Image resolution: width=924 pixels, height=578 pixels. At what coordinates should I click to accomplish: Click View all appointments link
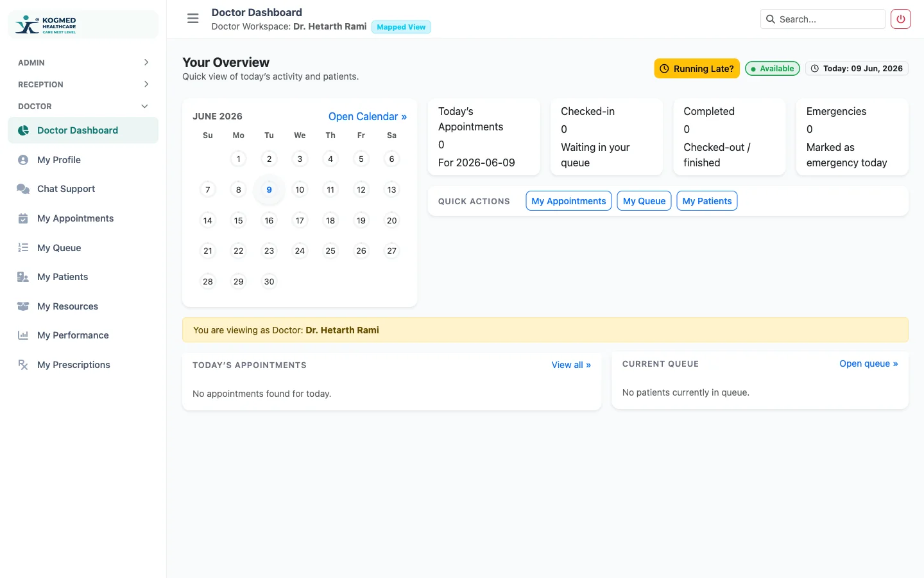pyautogui.click(x=571, y=365)
